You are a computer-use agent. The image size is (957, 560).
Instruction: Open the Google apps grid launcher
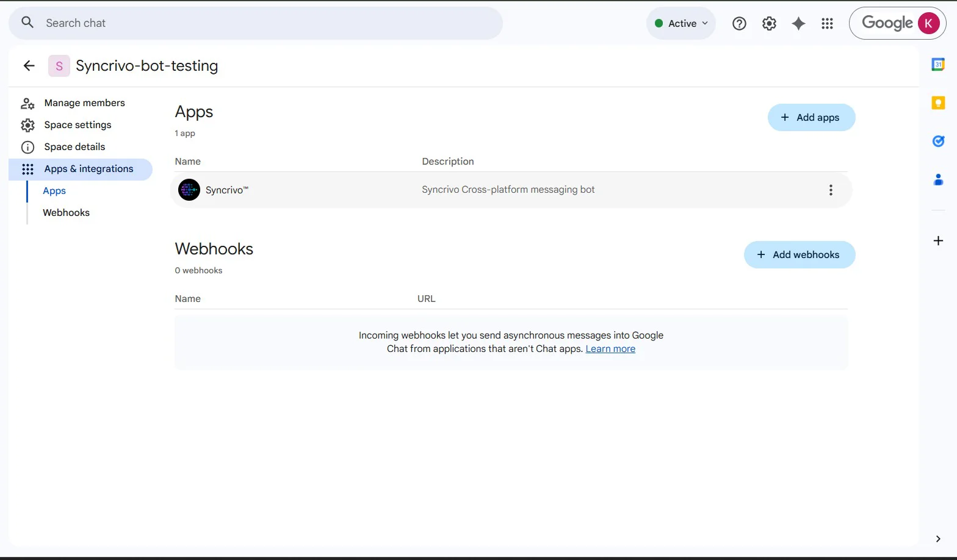click(x=828, y=23)
